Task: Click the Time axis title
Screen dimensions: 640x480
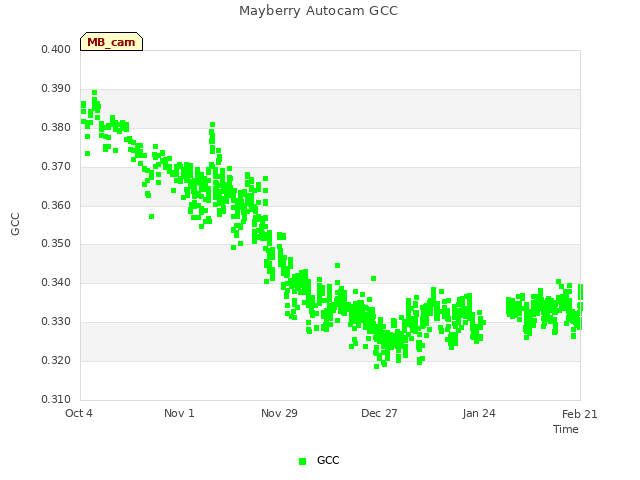Action: [566, 429]
